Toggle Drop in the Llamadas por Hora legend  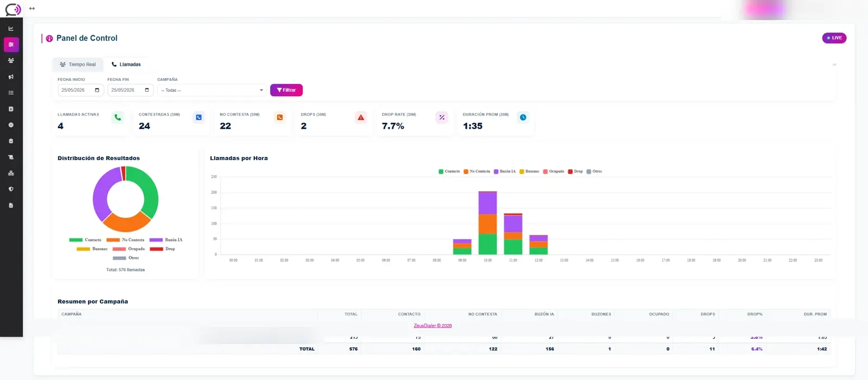click(x=575, y=172)
